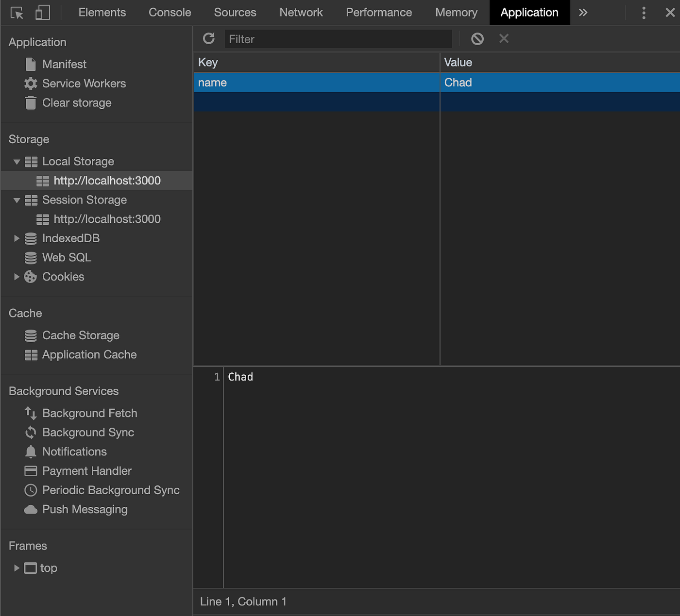Select the Application tab
The width and height of the screenshot is (680, 616).
coord(529,13)
